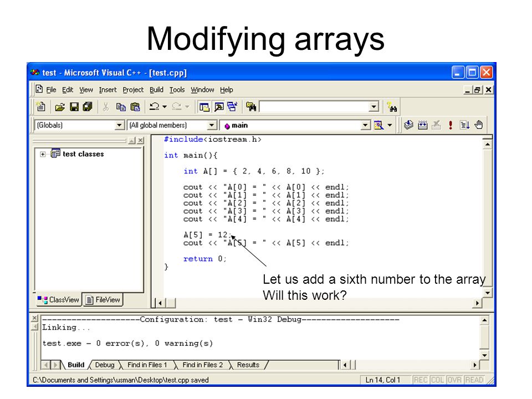Open the Edit menu
Viewport: 532px width, 399px height.
click(68, 90)
